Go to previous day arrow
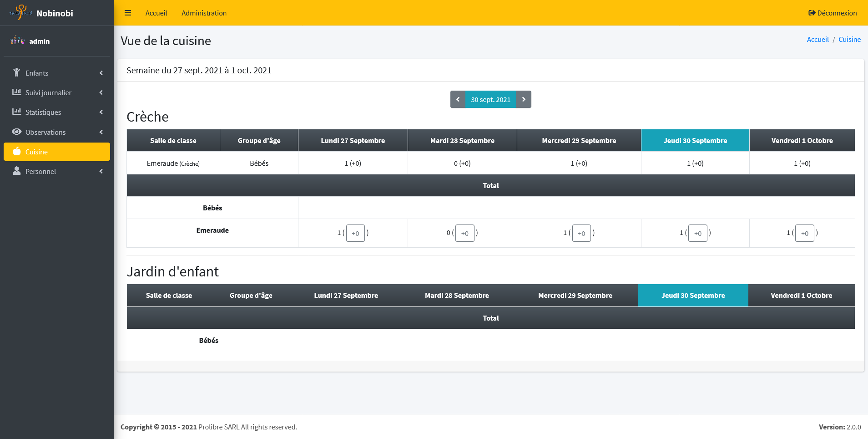 point(458,99)
